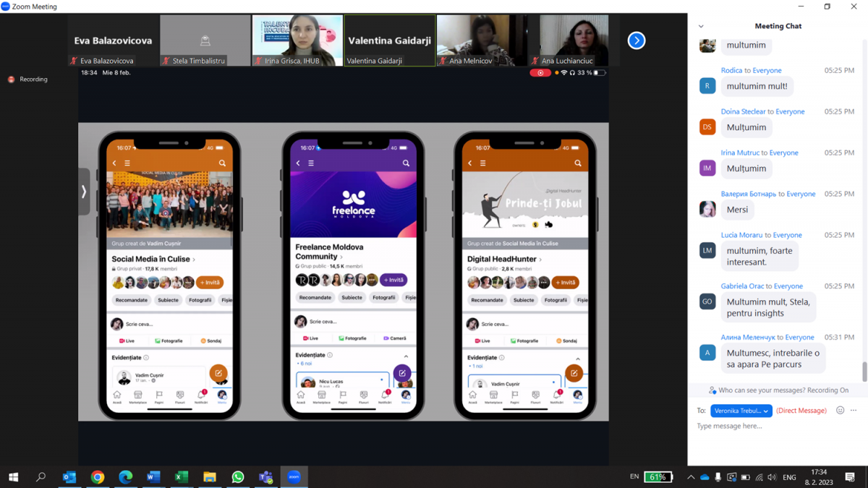
Task: Click message 'multumim, foarte interesant.'
Action: (x=760, y=256)
